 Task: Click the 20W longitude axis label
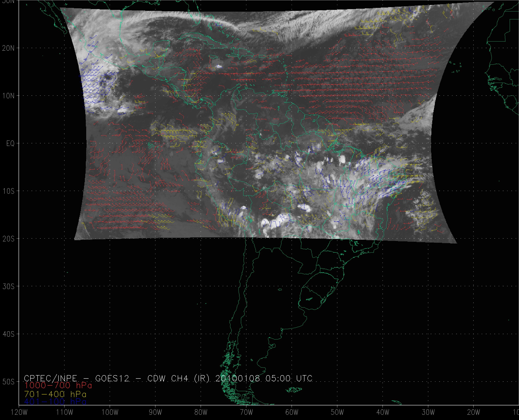click(x=474, y=412)
